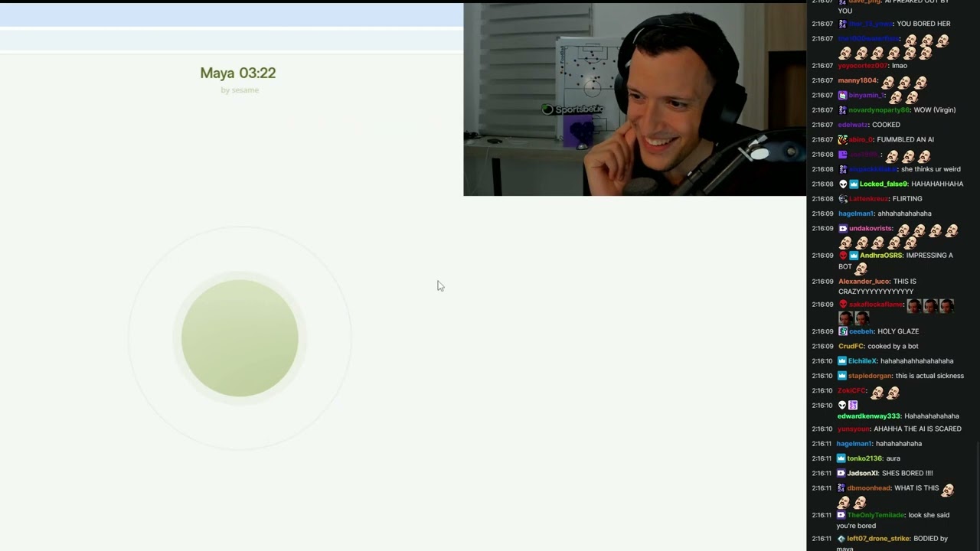
Task: Click the crown badge beside ElchilleX
Action: tap(842, 361)
